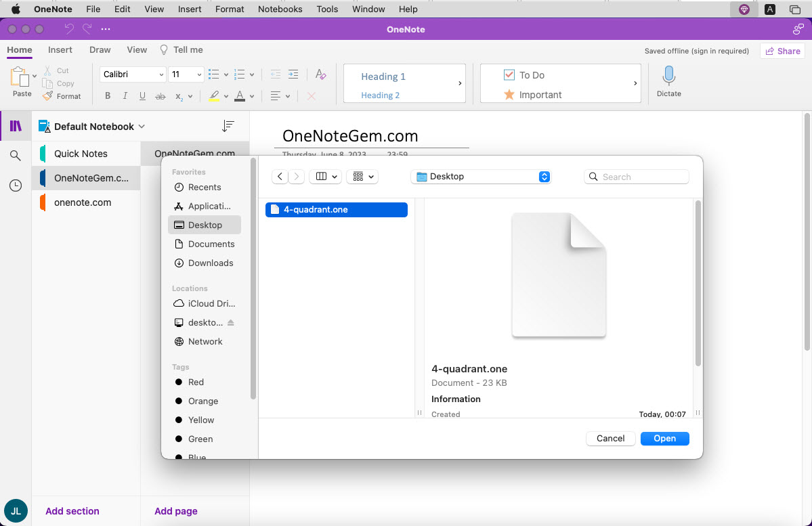The height and width of the screenshot is (526, 812).
Task: Toggle strikethrough formatting
Action: [161, 95]
